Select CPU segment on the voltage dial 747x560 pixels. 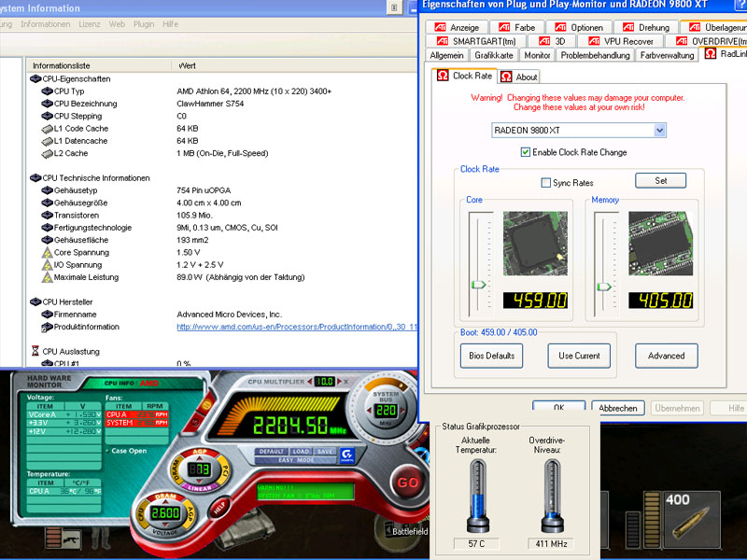(x=141, y=515)
